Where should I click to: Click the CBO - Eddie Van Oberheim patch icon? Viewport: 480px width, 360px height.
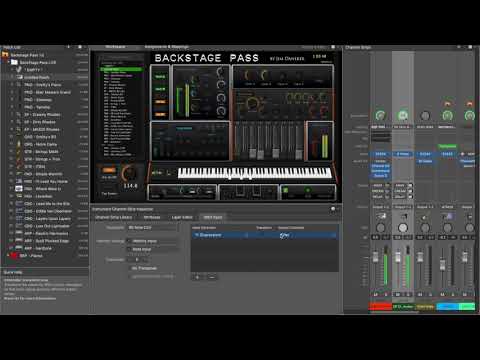point(19,211)
